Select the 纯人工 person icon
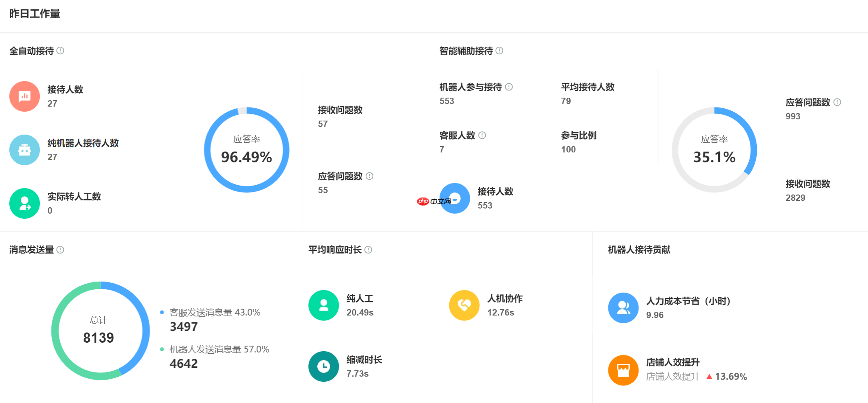This screenshot has width=868, height=403. (323, 305)
